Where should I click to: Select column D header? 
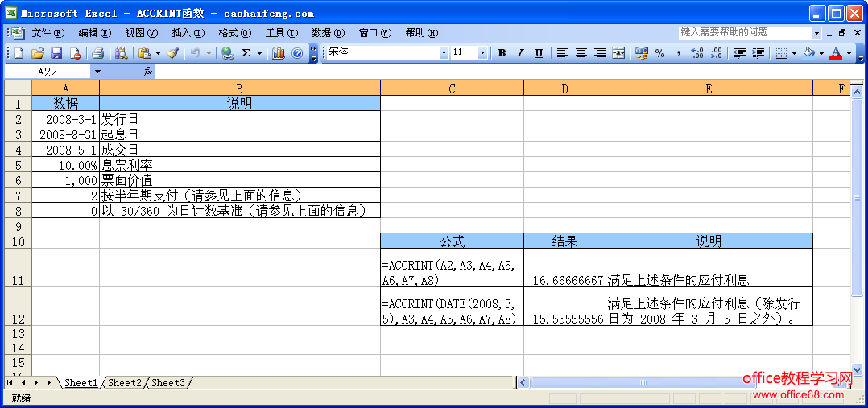[564, 89]
